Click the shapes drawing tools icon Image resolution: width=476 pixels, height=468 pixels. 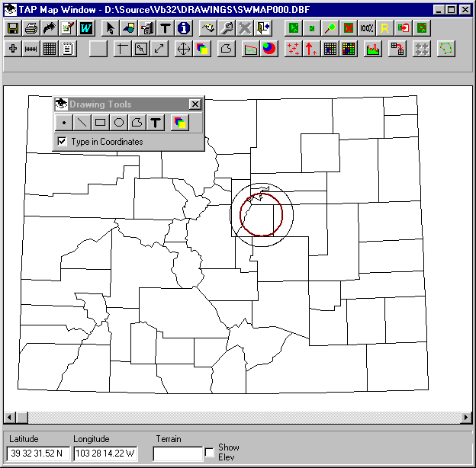(129, 28)
